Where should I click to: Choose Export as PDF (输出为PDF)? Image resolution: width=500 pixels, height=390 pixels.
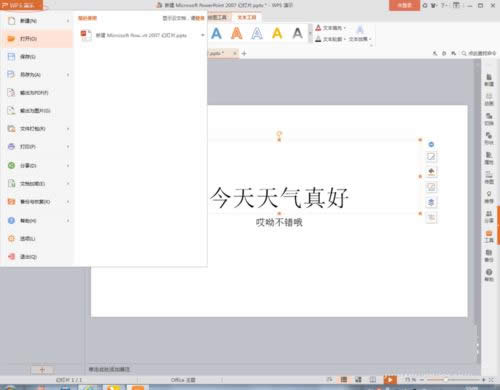coord(37,93)
